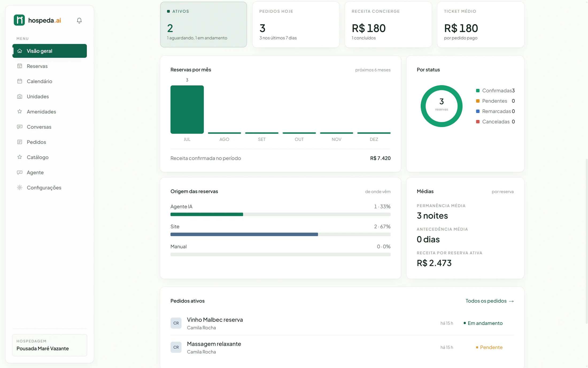Open Configurações page

(x=49, y=187)
